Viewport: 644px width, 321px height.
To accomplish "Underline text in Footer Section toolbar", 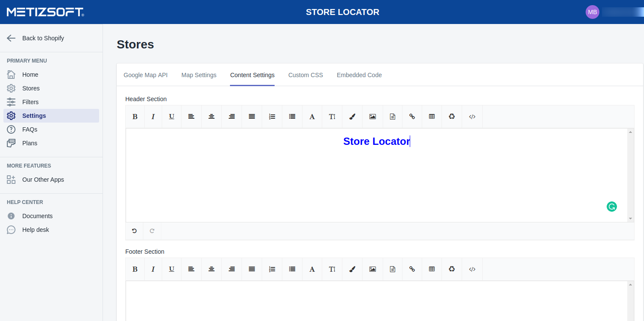I will coord(172,269).
